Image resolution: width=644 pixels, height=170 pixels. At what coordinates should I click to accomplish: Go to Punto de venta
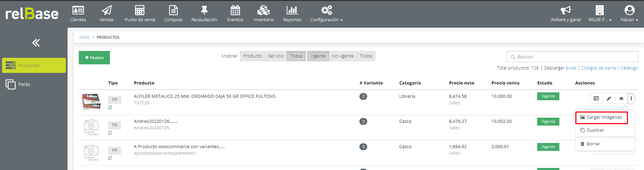[140, 14]
